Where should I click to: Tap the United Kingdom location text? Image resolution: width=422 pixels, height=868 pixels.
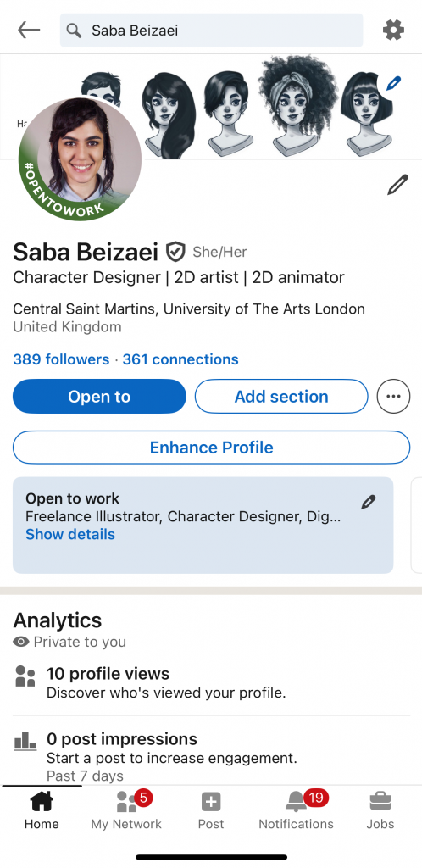[x=67, y=327]
